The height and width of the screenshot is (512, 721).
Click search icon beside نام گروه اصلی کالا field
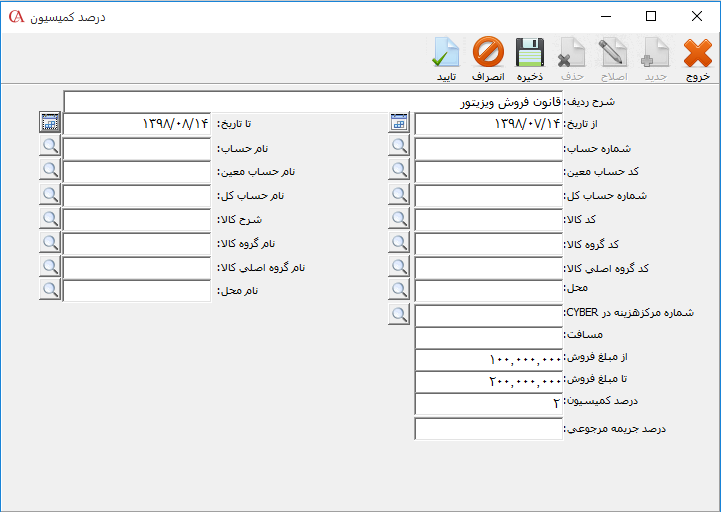pyautogui.click(x=50, y=266)
